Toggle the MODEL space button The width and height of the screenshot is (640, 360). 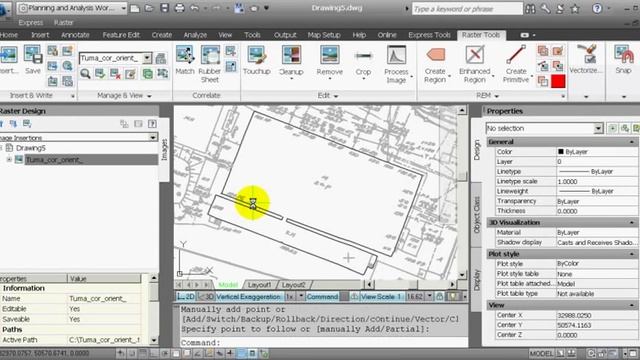541,353
